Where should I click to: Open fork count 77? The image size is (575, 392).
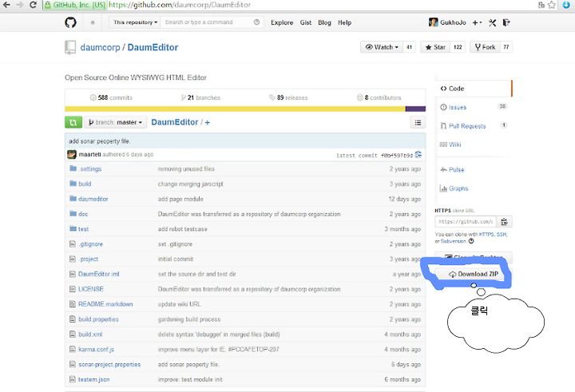(x=506, y=47)
